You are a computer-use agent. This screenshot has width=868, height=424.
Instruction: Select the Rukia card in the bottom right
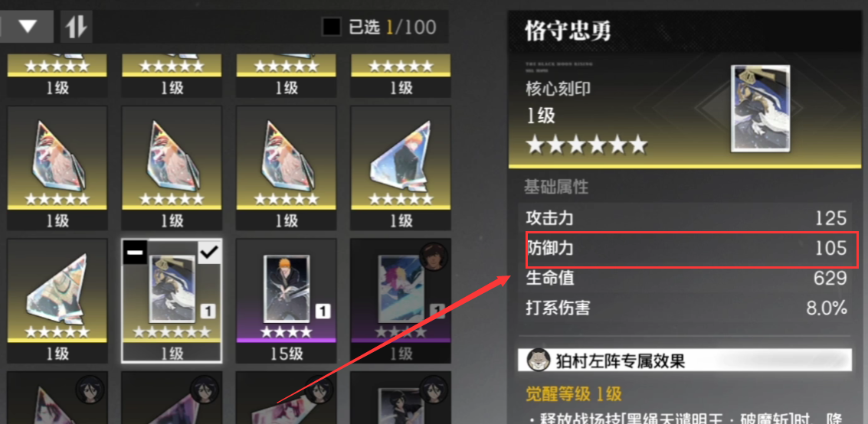(400, 398)
